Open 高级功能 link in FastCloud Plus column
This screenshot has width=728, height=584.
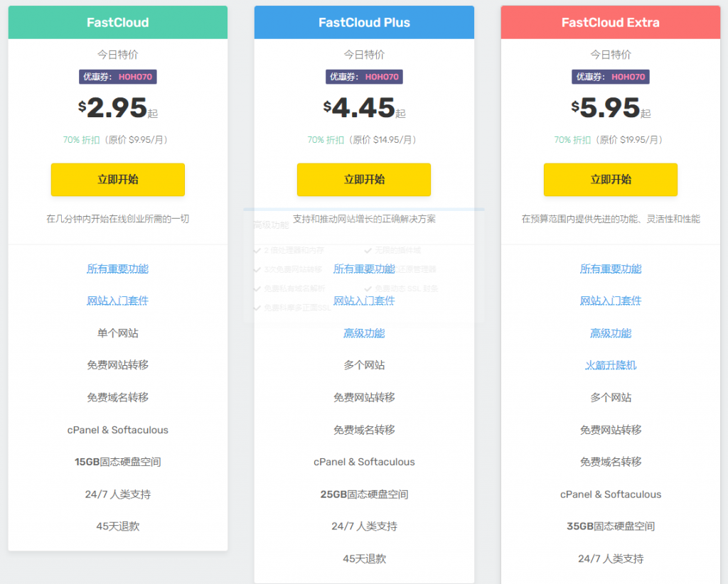coord(364,333)
